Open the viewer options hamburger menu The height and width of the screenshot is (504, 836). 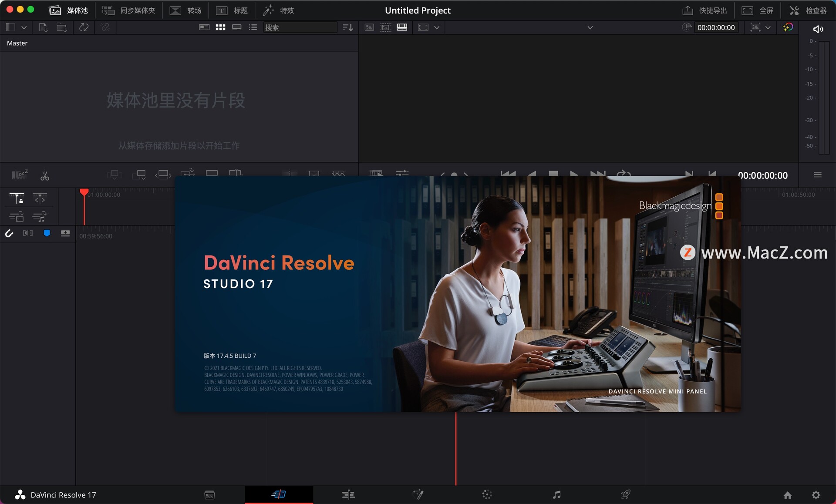tap(818, 175)
